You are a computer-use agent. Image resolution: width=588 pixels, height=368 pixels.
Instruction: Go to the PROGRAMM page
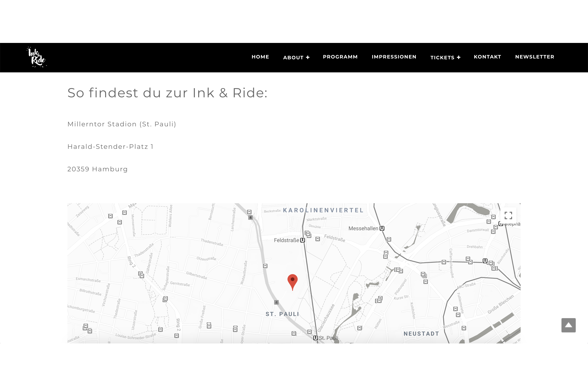pos(340,57)
